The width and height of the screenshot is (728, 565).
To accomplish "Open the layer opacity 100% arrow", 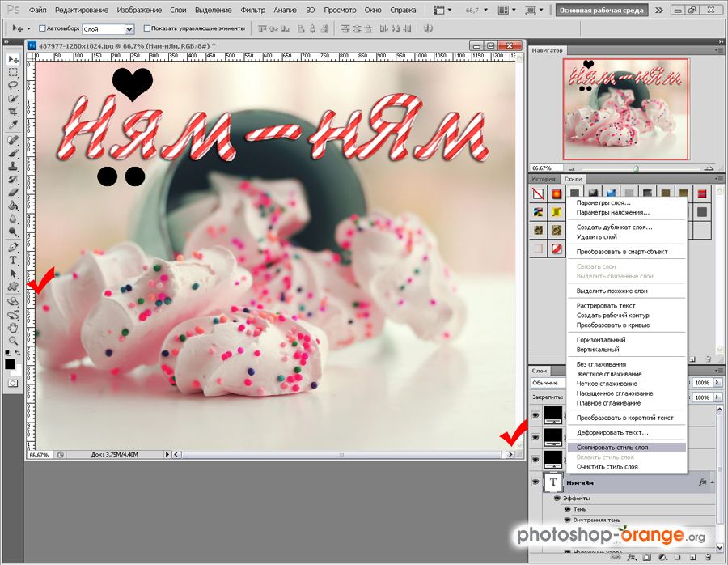I will 717,383.
